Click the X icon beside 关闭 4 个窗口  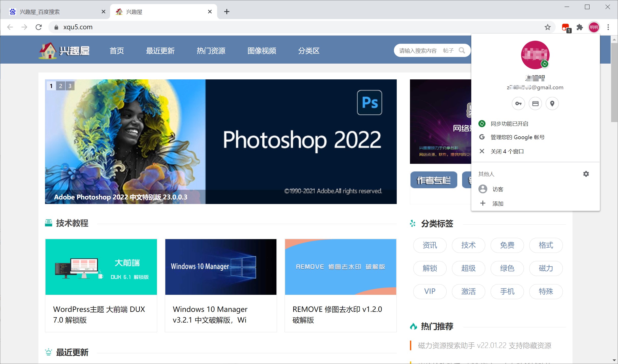point(482,151)
